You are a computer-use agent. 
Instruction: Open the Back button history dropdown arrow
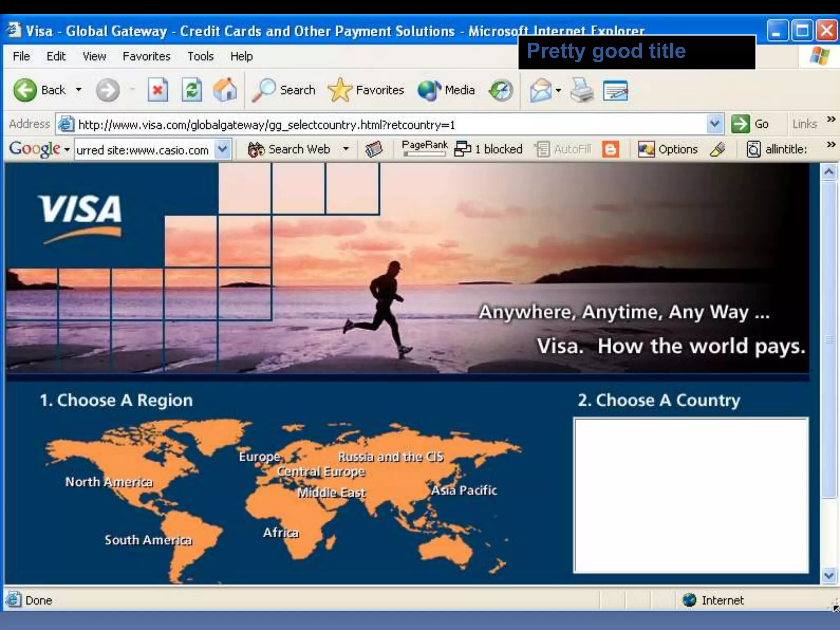click(x=79, y=89)
